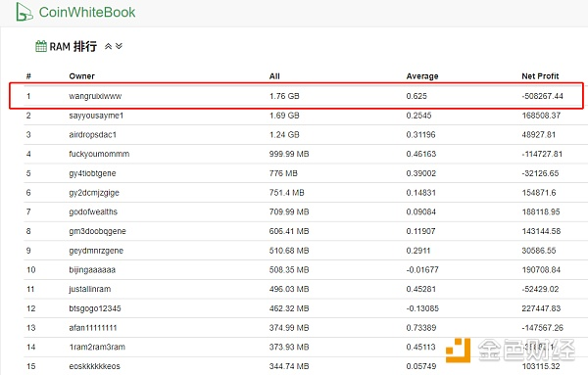Click the 510.68 MB cell

click(289, 251)
